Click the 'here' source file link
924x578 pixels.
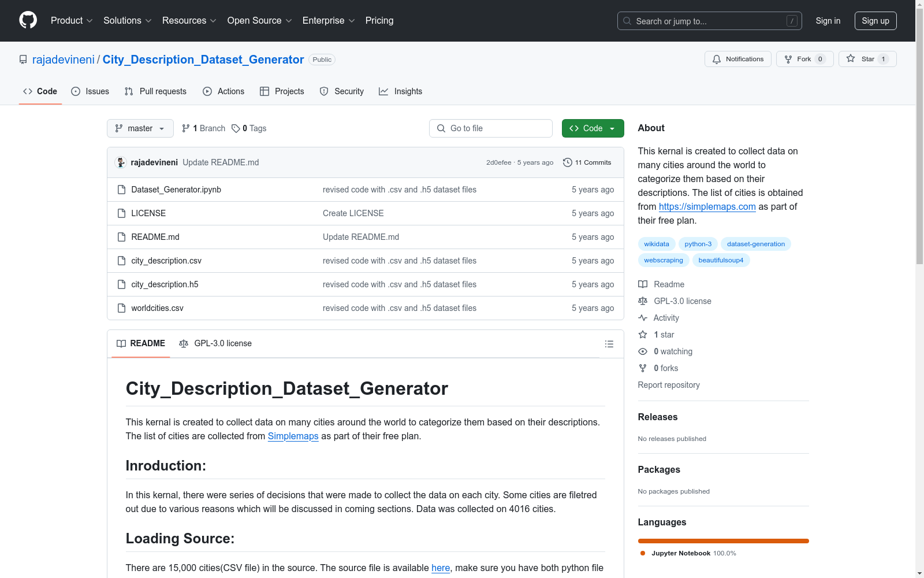[x=441, y=568]
